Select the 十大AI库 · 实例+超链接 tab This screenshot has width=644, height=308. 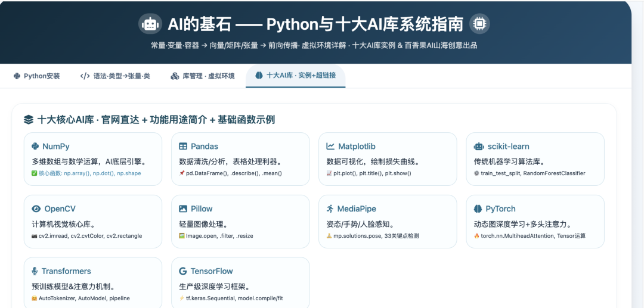tap(295, 76)
